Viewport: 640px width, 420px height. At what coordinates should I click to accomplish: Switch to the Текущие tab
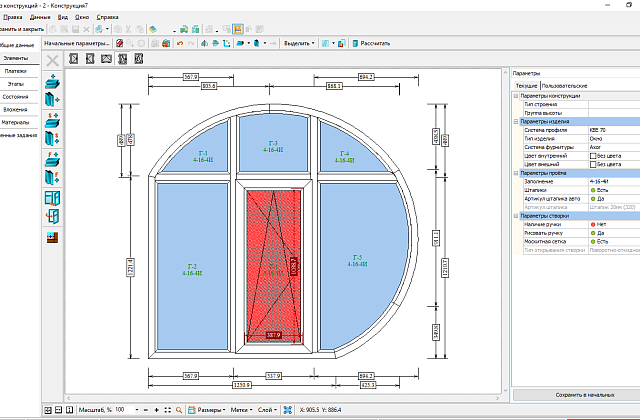[x=526, y=86]
